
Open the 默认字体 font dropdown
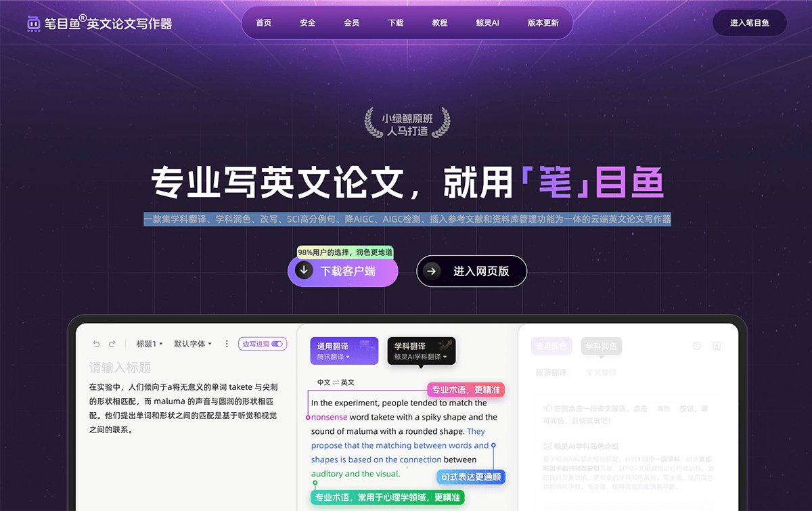[x=192, y=344]
